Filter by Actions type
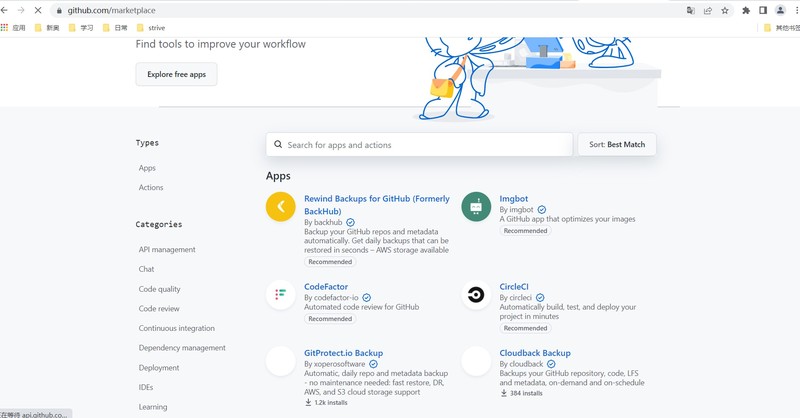 coord(151,187)
